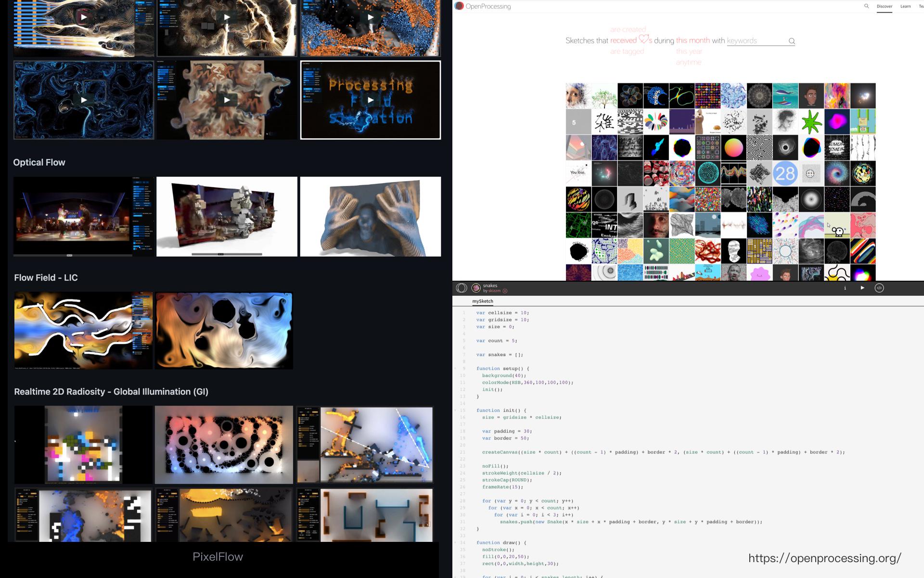Follow skizzm with the plus icon

click(505, 291)
